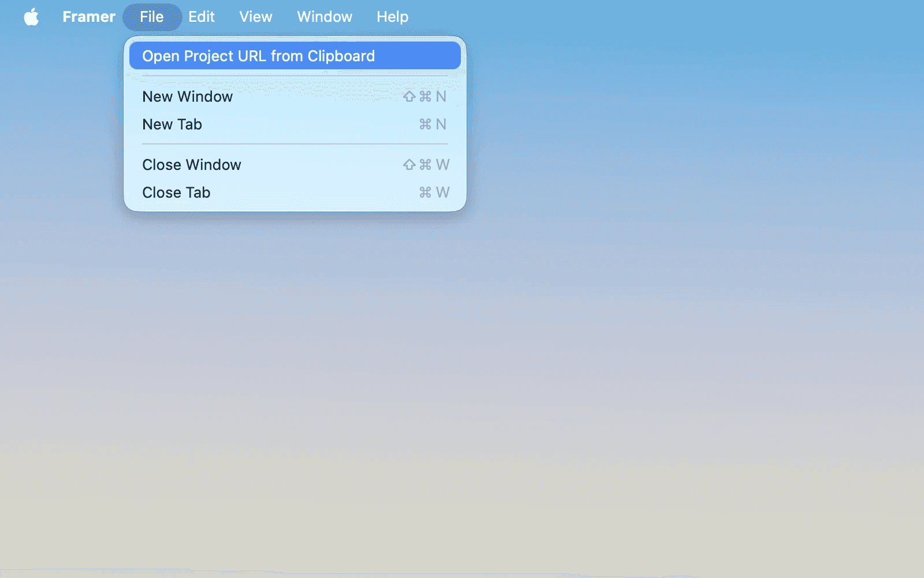924x578 pixels.
Task: Open the Window menu
Action: point(324,16)
